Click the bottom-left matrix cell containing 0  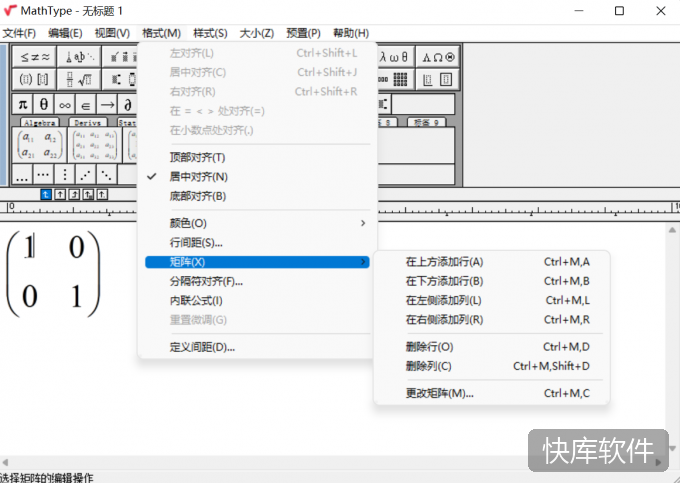[x=29, y=297]
